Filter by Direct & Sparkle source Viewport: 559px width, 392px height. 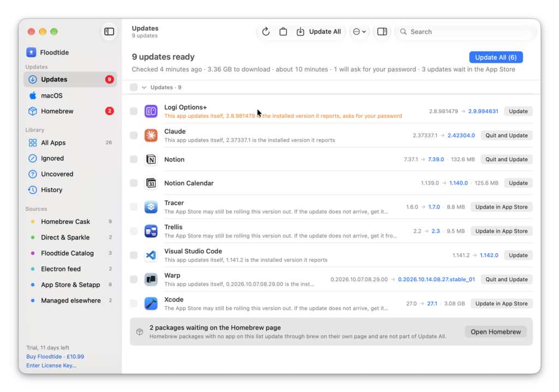pos(70,237)
